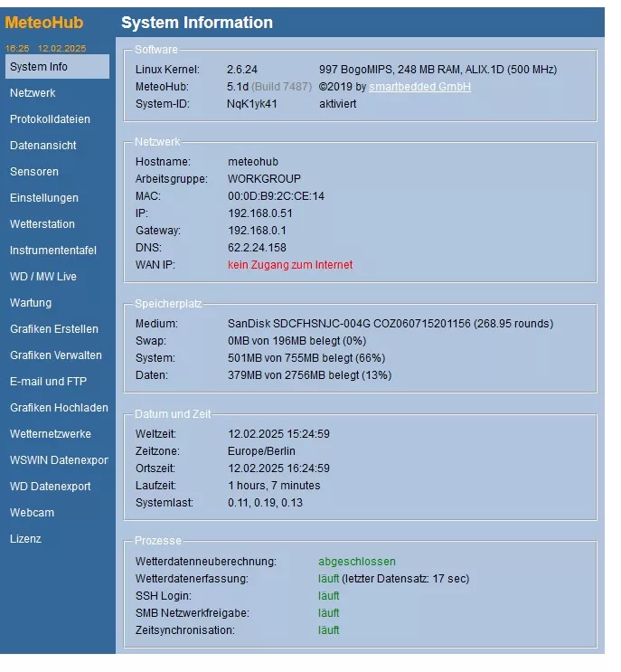Click the Daten usage '379MB von 2756MB belegt'
This screenshot has width=621, height=672.
tap(309, 375)
